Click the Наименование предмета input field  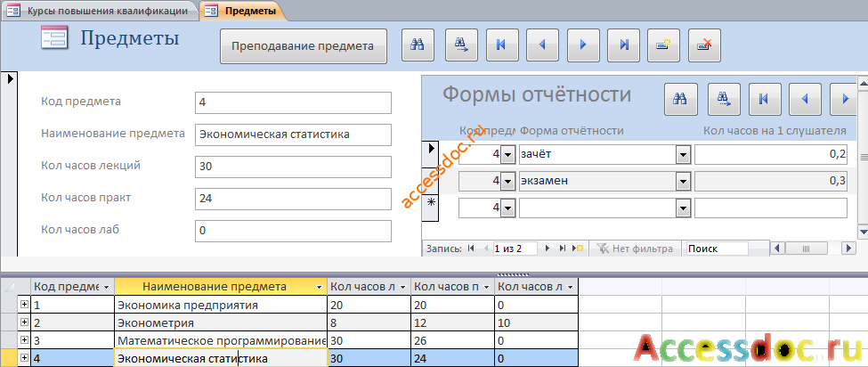[x=294, y=135]
